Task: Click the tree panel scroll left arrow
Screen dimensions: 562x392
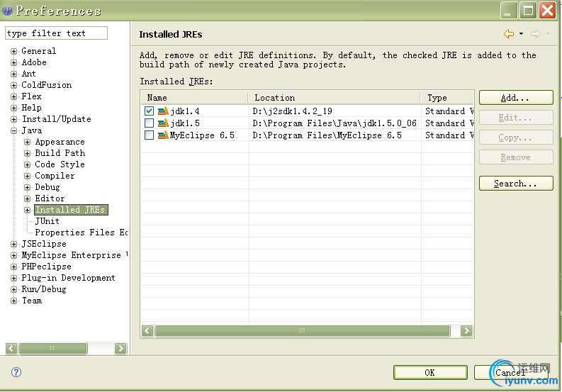Action: point(11,348)
